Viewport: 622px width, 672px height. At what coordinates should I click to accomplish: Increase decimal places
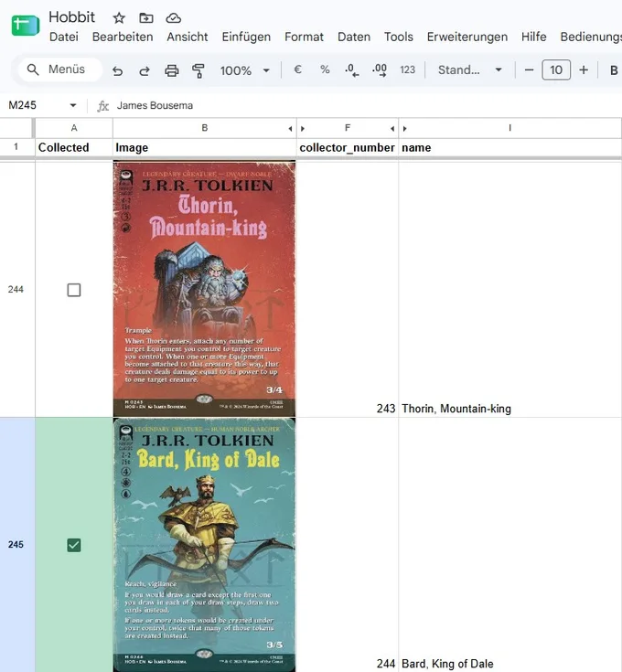point(380,69)
